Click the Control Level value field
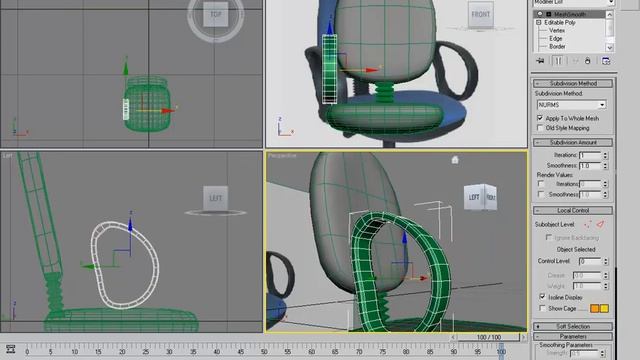Screen dimensions: 640x360 pos(590,261)
